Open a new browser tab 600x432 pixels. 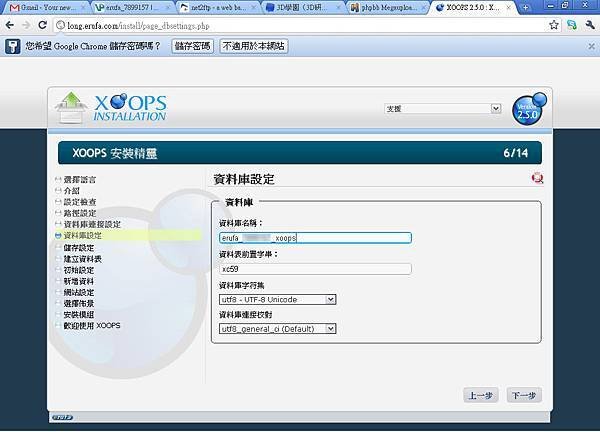coord(526,7)
